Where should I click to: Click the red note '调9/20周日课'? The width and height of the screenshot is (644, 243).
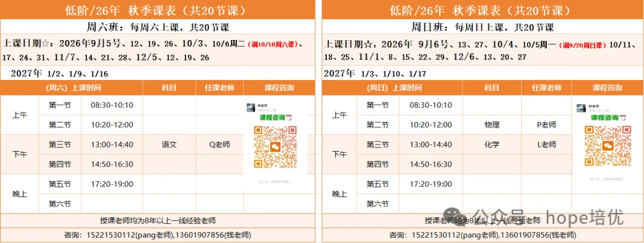tap(583, 44)
